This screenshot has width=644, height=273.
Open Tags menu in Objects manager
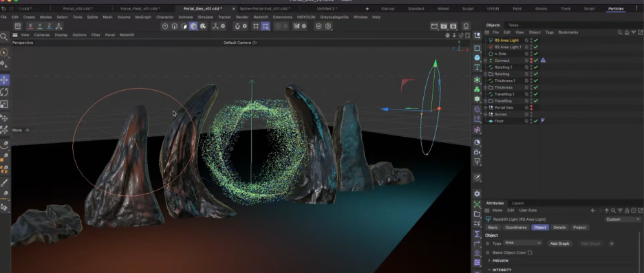[x=549, y=32]
